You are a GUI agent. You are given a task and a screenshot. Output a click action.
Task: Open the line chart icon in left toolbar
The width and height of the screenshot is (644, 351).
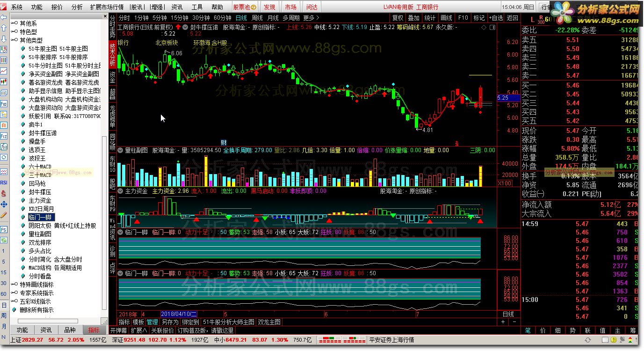pyautogui.click(x=4, y=71)
